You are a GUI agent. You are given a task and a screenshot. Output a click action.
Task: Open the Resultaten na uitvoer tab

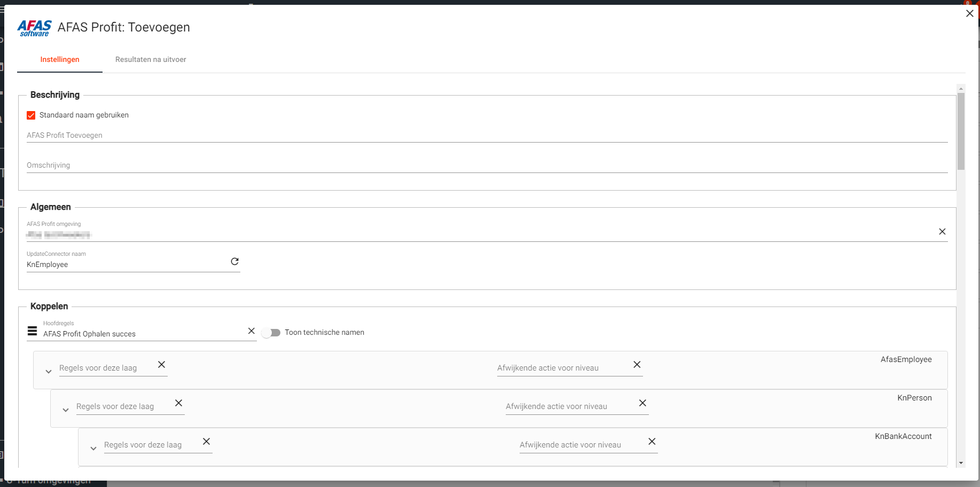click(151, 60)
